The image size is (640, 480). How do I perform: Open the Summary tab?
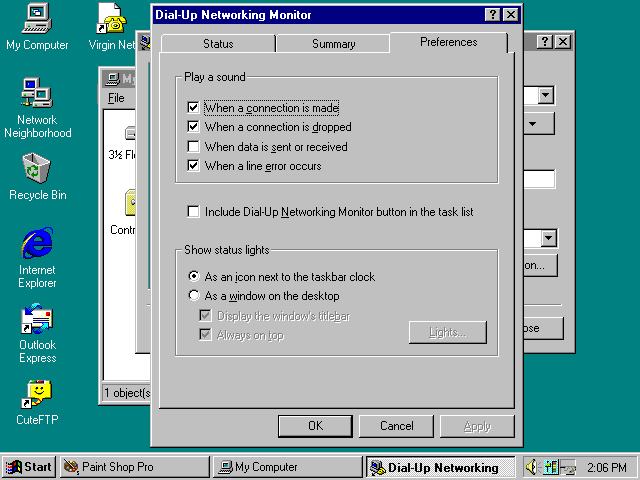tap(333, 44)
